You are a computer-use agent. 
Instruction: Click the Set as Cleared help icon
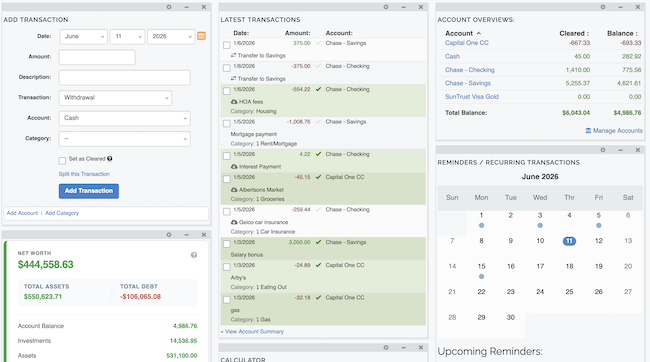(x=109, y=159)
